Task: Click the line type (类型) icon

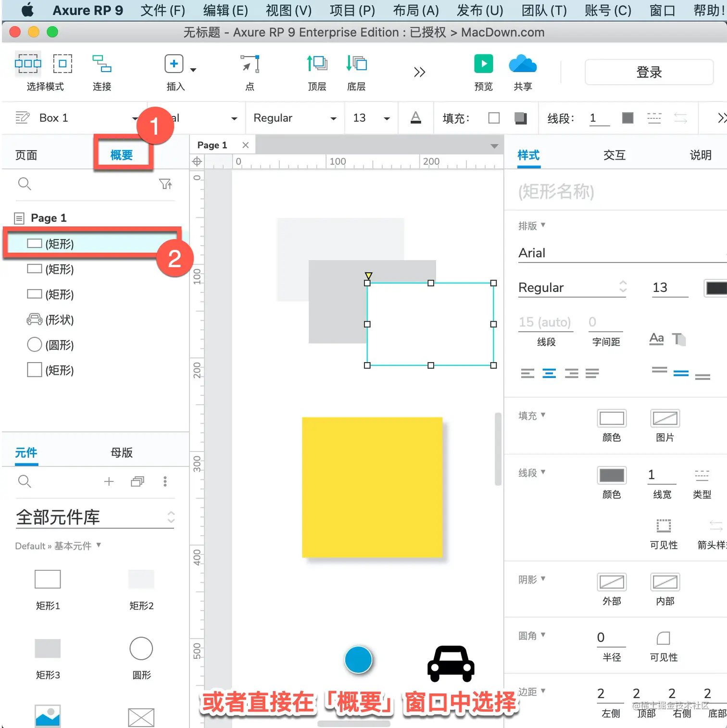Action: tap(702, 476)
